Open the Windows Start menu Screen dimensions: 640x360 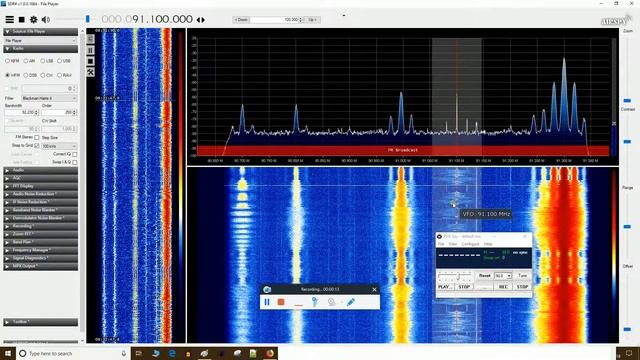[7, 353]
